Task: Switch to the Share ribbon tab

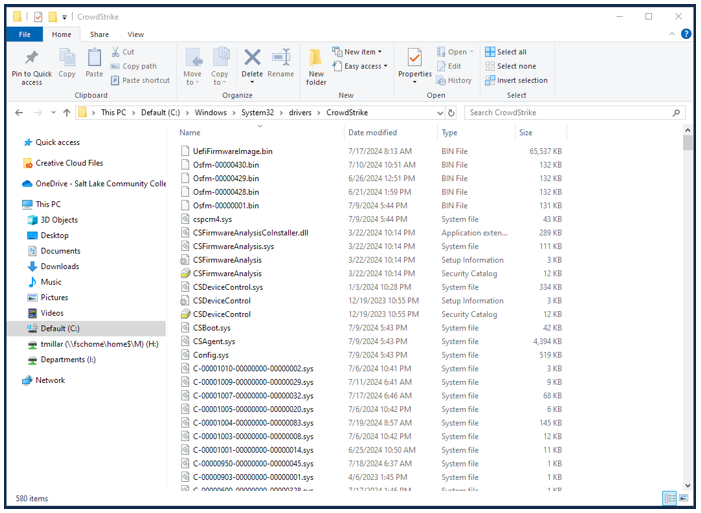Action: pos(99,34)
